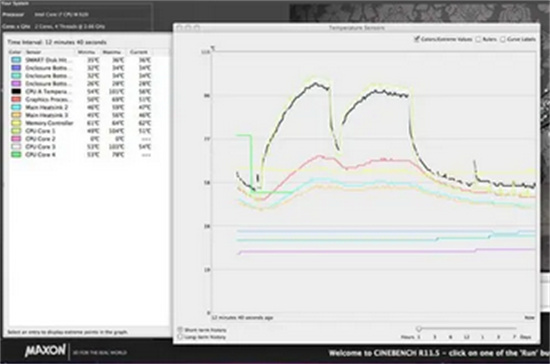
Task: Click the white CPU Core 3 swatch
Action: (16, 147)
